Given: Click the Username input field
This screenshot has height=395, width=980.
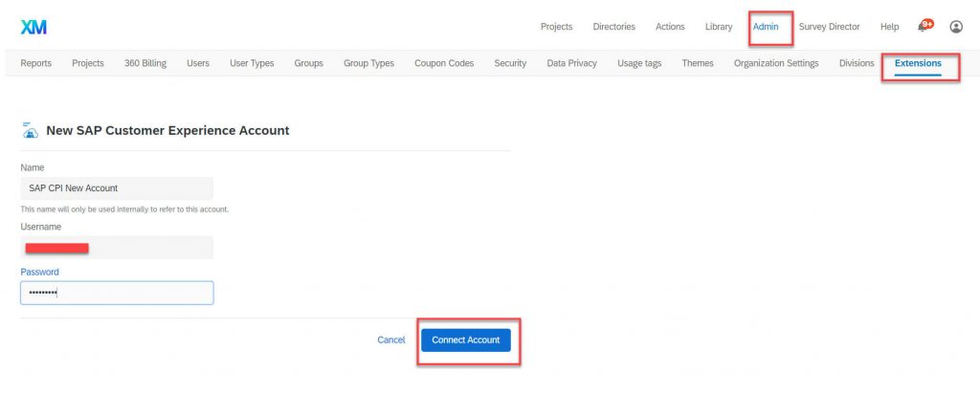Looking at the screenshot, I should 117,248.
